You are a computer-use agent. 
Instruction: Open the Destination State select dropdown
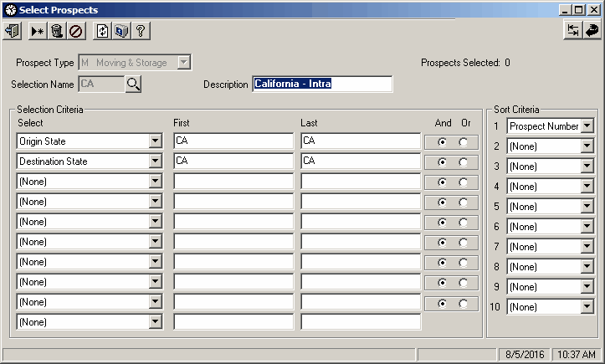pos(155,161)
